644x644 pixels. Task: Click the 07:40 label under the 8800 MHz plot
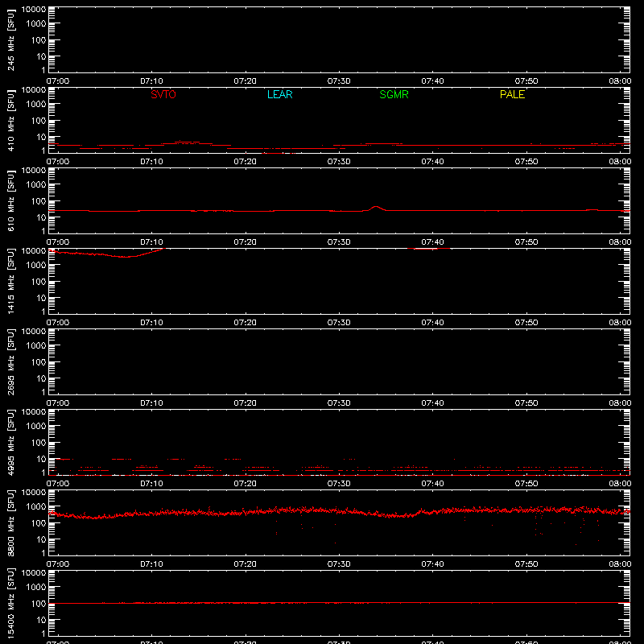click(x=432, y=564)
